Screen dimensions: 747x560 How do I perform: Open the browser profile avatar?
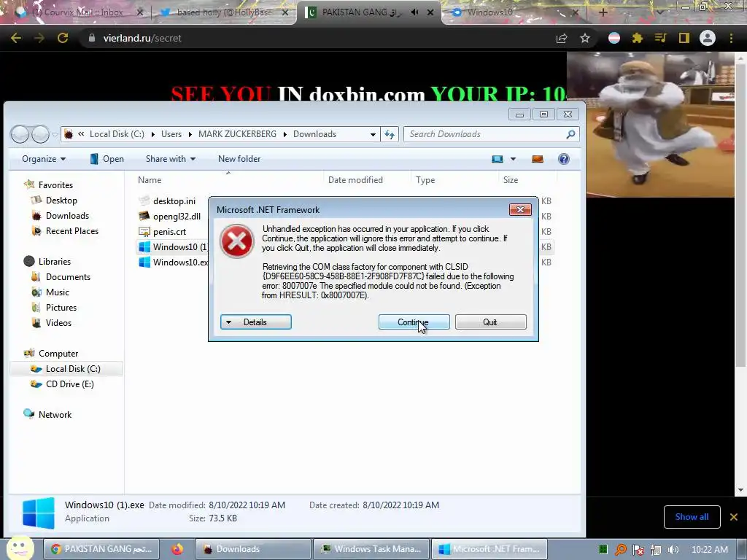tap(708, 38)
